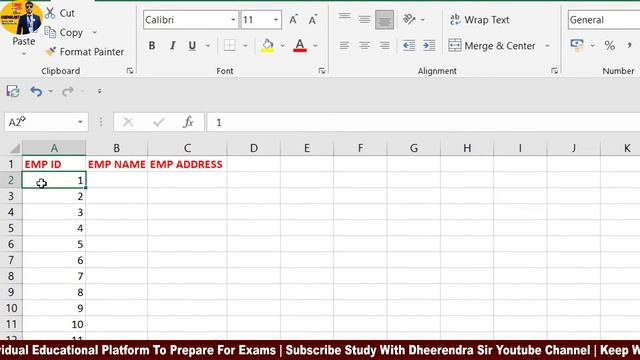Open Merge & Center dropdown arrow

point(547,45)
